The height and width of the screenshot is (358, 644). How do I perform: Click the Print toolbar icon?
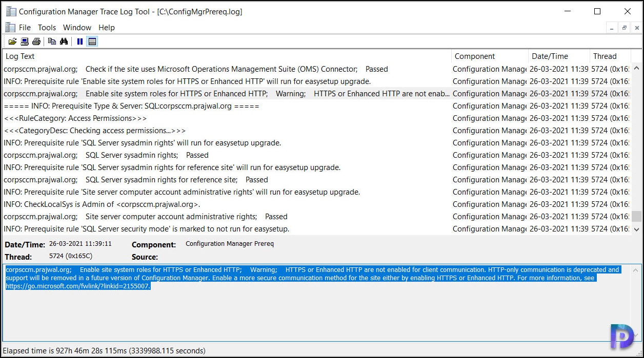pos(36,41)
